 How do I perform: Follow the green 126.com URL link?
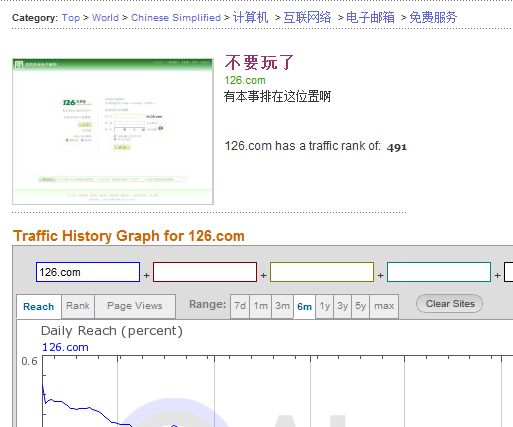coord(245,80)
